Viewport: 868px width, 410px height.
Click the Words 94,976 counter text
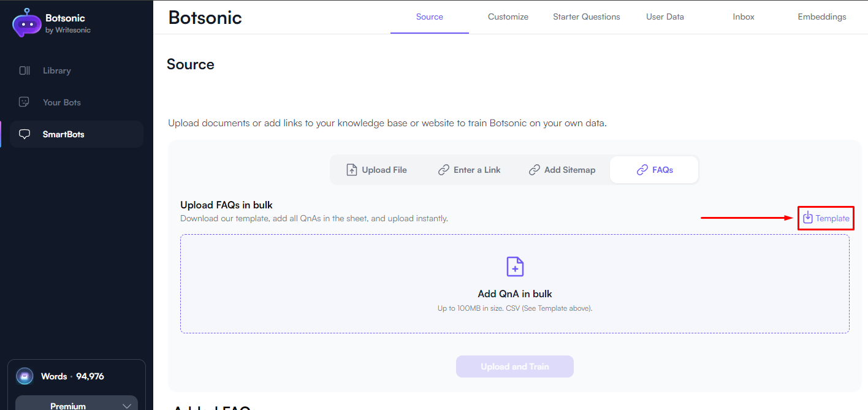coord(72,376)
